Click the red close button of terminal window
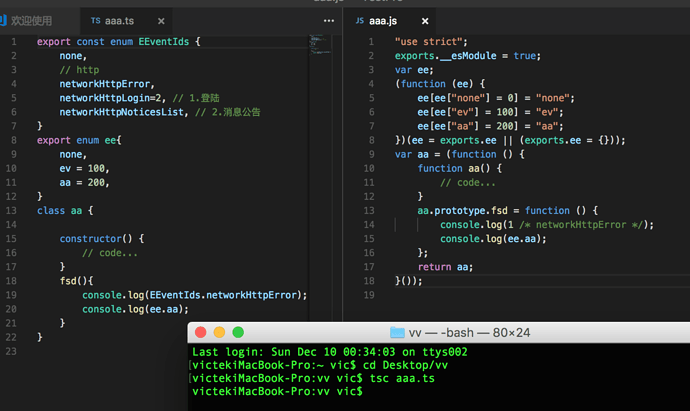Screen dimensions: 690x411 pyautogui.click(x=201, y=332)
